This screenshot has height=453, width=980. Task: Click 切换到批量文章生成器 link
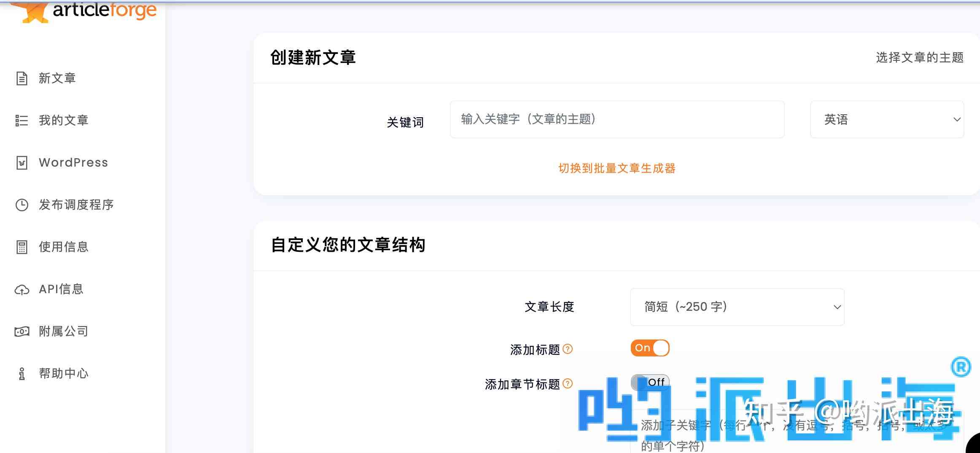click(617, 168)
